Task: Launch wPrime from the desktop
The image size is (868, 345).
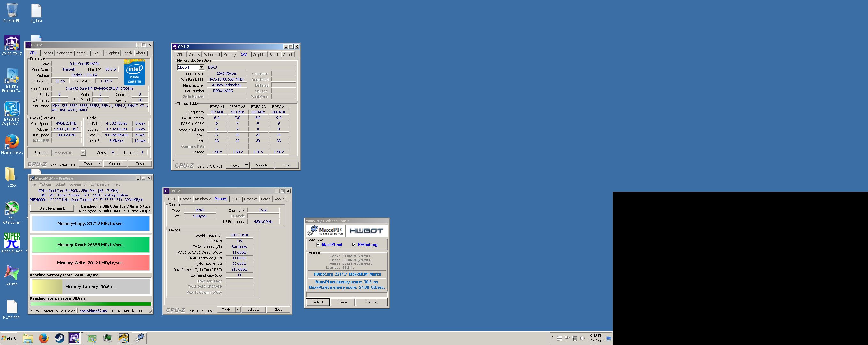Action: [x=12, y=276]
